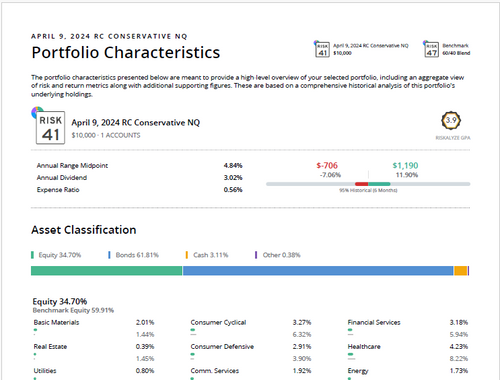Viewport: 500px width, 380px height.
Task: Click the Annual Dividend label
Action: pyautogui.click(x=62, y=178)
